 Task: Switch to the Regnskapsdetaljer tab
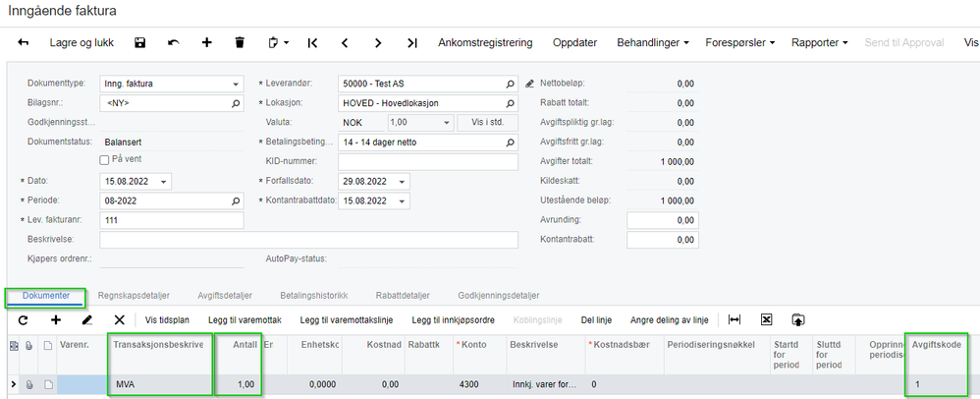click(x=134, y=296)
